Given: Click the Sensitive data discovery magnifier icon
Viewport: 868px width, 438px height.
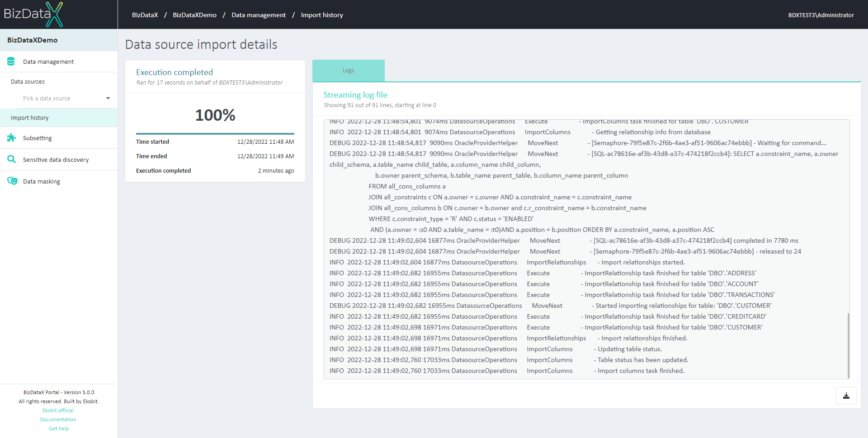Looking at the screenshot, I should click(11, 159).
